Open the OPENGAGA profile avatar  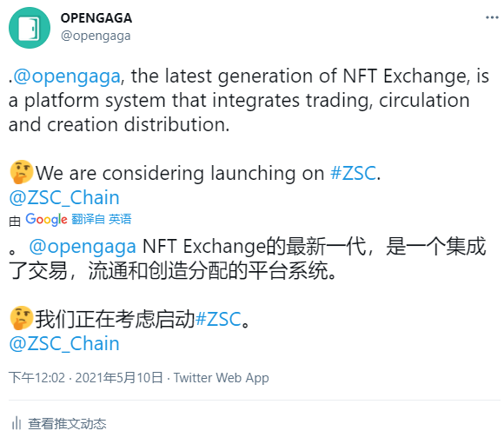click(x=30, y=28)
